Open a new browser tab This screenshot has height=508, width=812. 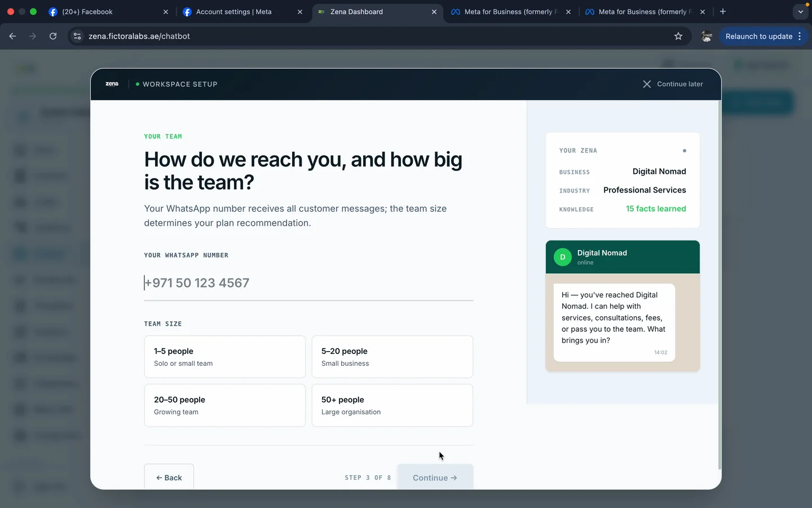pyautogui.click(x=723, y=12)
